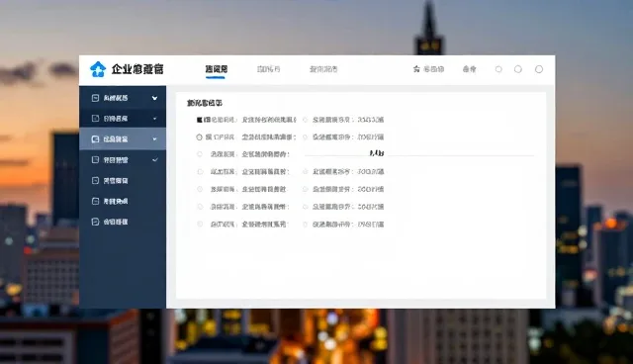Click the star icon in the header
Image resolution: width=633 pixels, height=364 pixels.
416,69
